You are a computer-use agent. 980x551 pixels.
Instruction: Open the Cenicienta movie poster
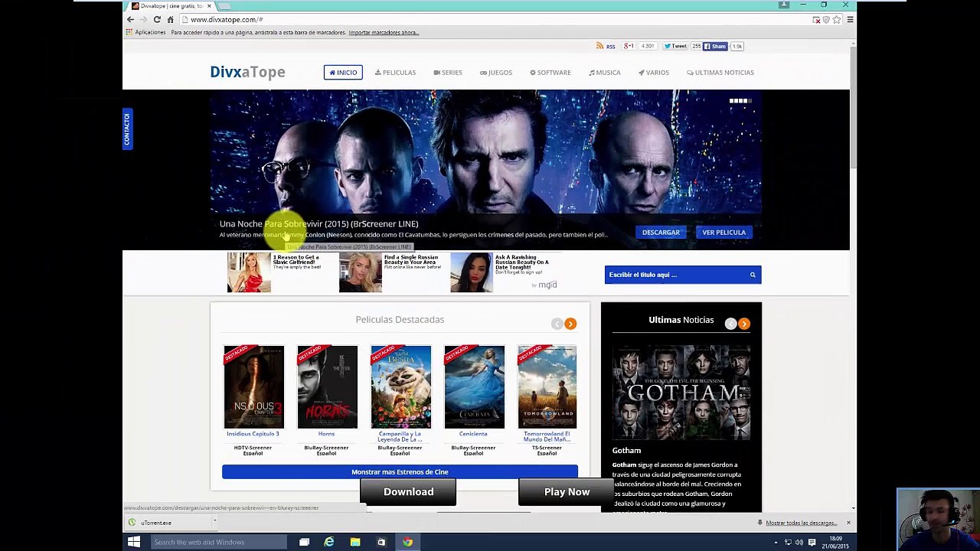tap(474, 387)
